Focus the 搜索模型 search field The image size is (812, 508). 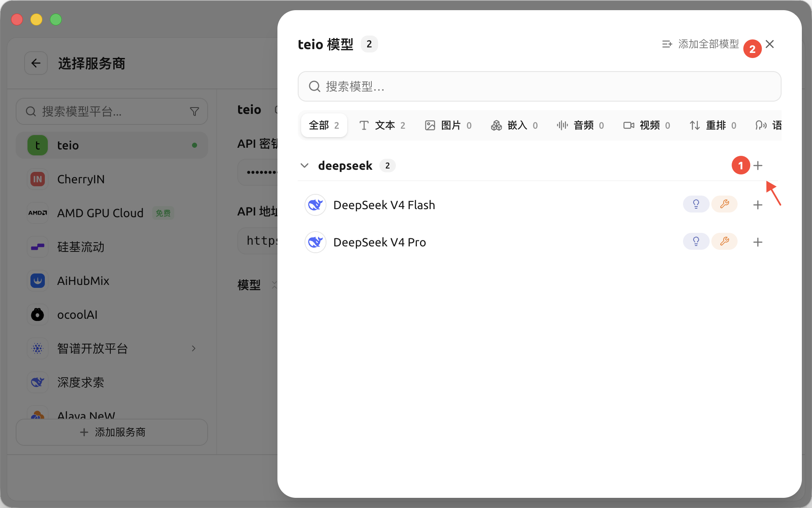point(539,86)
